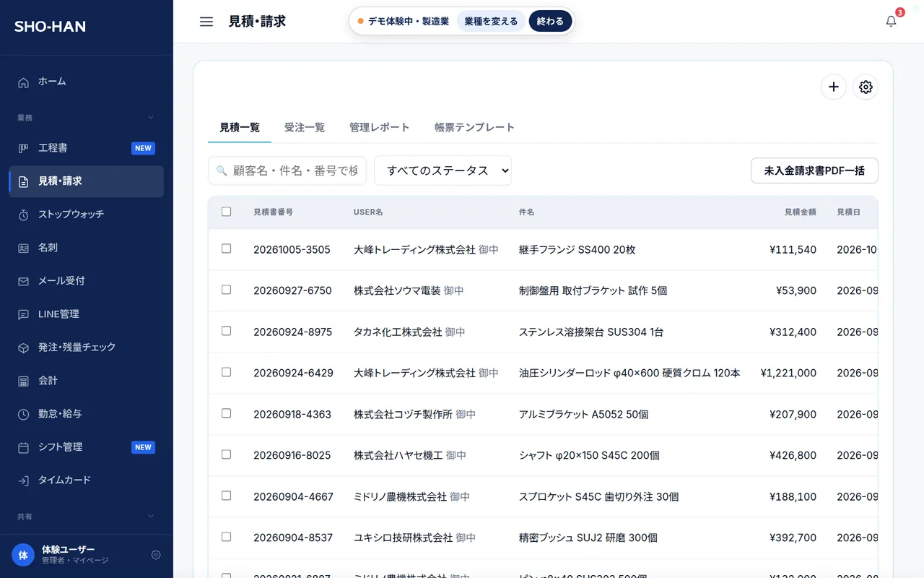
Task: Open 名刺 in sidebar
Action: click(87, 248)
